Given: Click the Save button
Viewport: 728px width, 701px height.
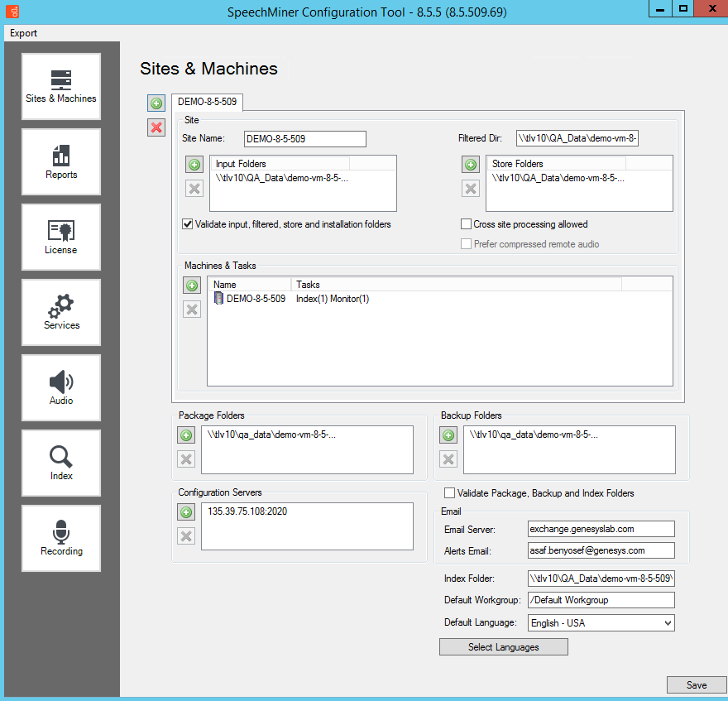Looking at the screenshot, I should coord(697,685).
